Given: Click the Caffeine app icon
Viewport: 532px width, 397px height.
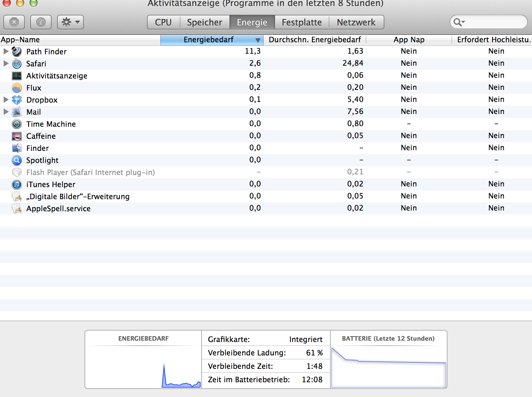Looking at the screenshot, I should coord(17,136).
